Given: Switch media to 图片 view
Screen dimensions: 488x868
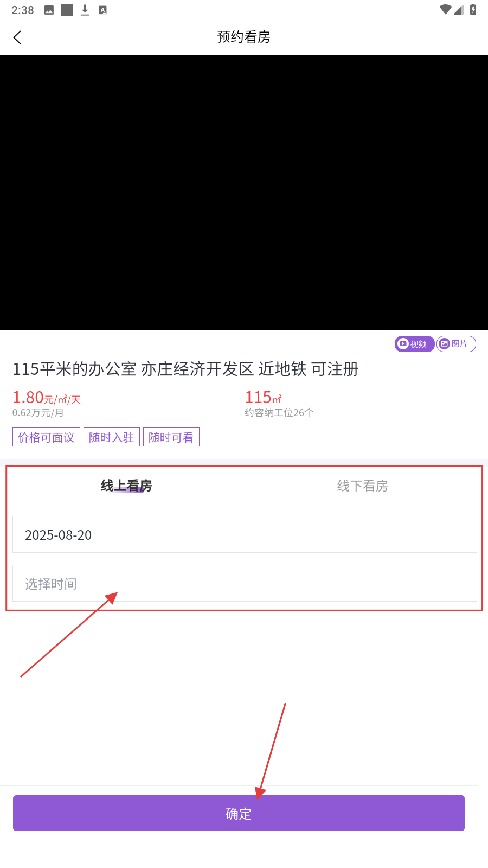Looking at the screenshot, I should coord(456,344).
